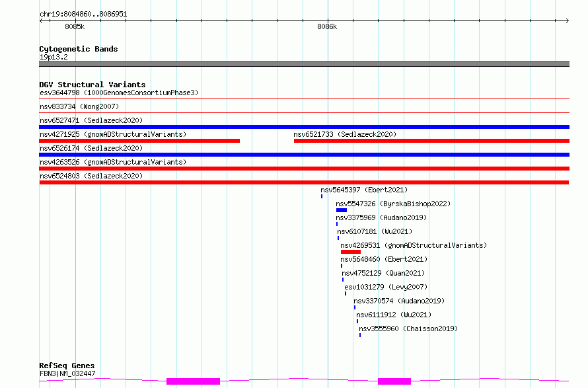Viewport: 588px width, 388px height.
Task: Click the gray 19p13.2 cytogenetic band bar
Action: 304,64
